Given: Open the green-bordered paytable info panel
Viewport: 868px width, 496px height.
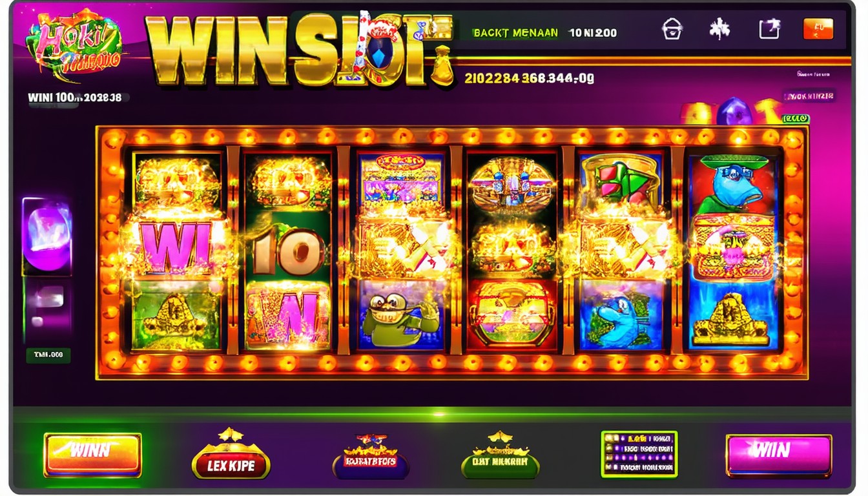Looking at the screenshot, I should [x=639, y=454].
